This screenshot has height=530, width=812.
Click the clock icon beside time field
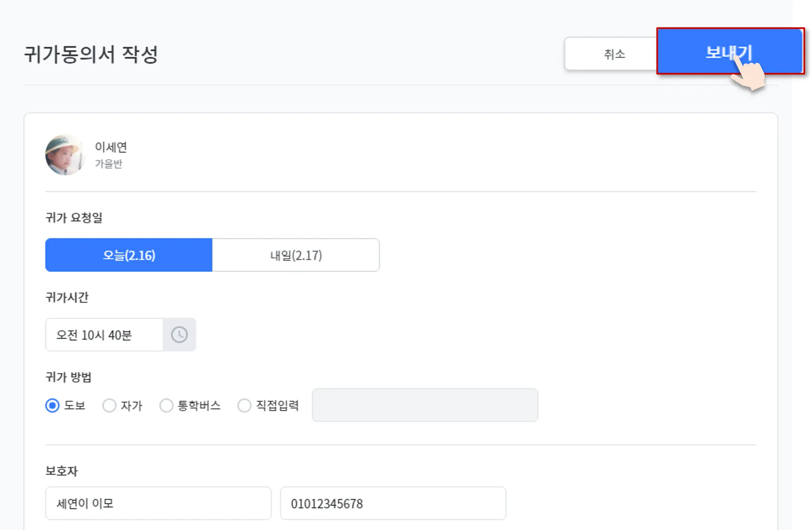179,335
